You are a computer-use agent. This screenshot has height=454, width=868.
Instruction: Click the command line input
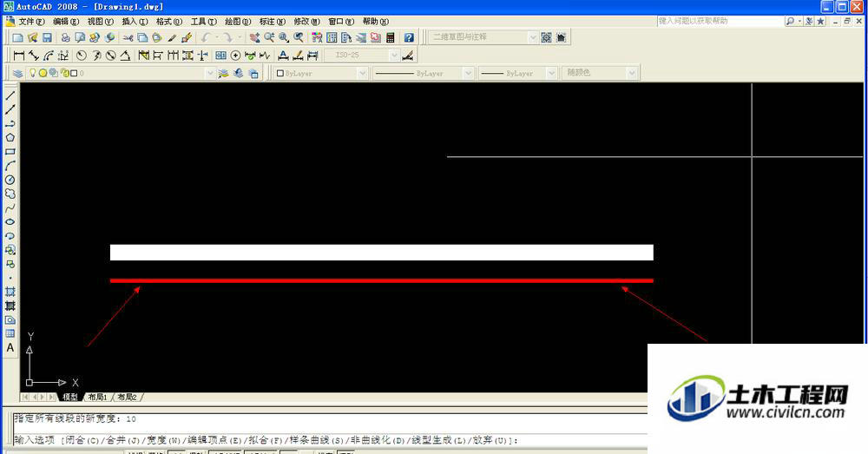point(330,440)
